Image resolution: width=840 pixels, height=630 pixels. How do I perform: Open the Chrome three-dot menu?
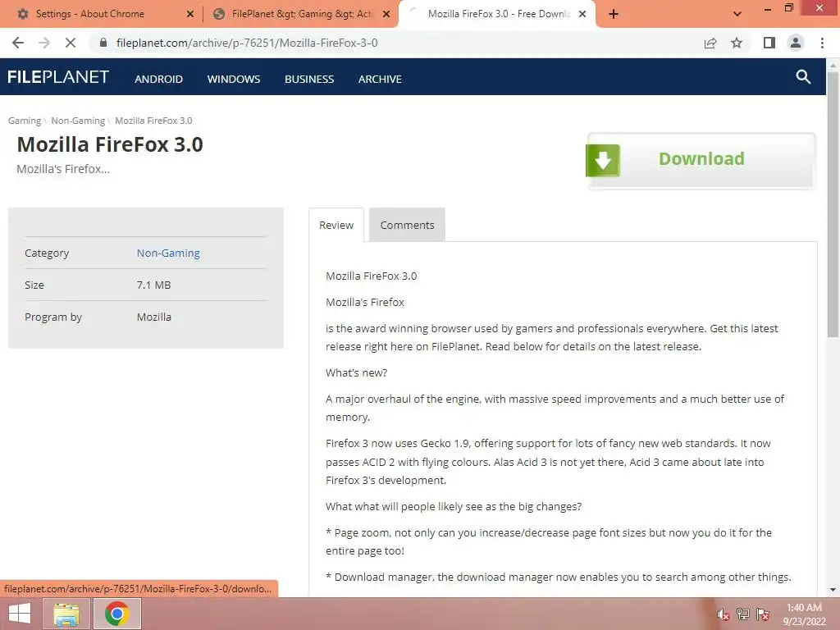(x=822, y=43)
